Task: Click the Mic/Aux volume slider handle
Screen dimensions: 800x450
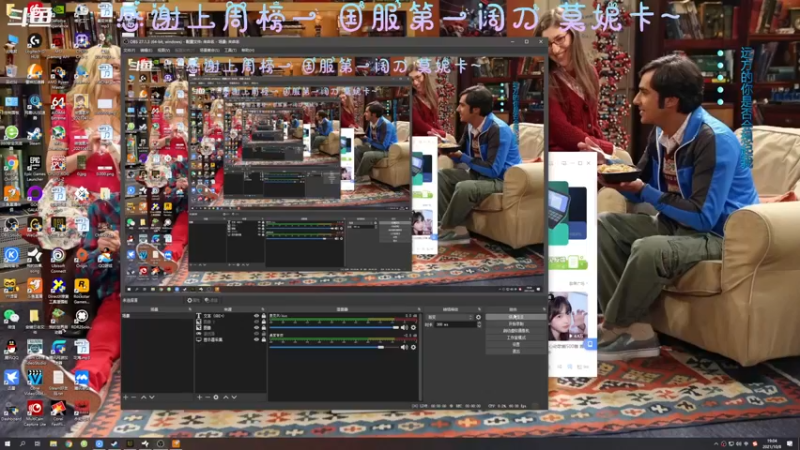Action: pos(396,328)
